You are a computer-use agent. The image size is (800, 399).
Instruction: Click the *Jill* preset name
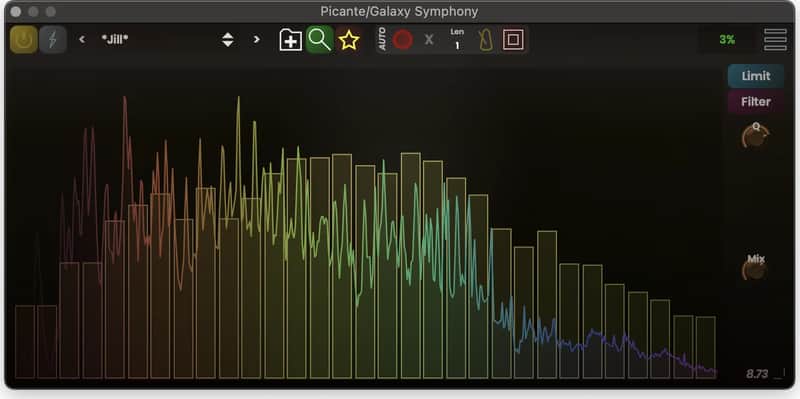click(115, 39)
